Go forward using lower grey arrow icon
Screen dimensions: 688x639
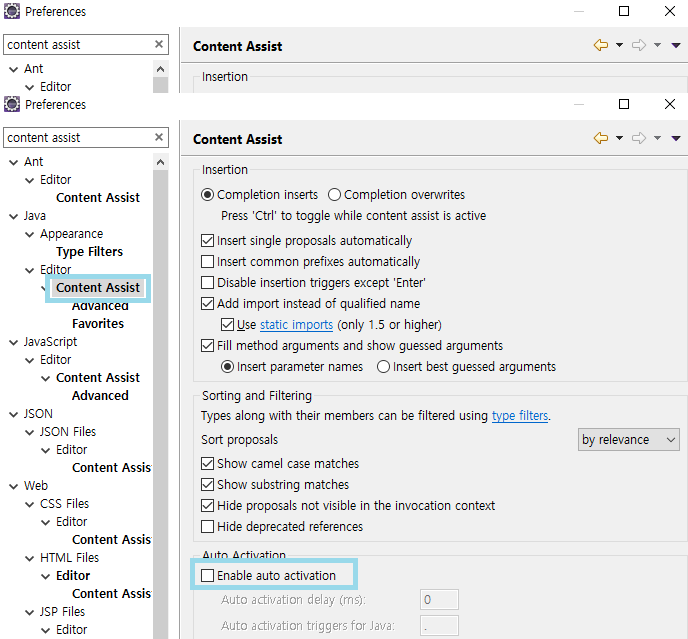[x=639, y=138]
